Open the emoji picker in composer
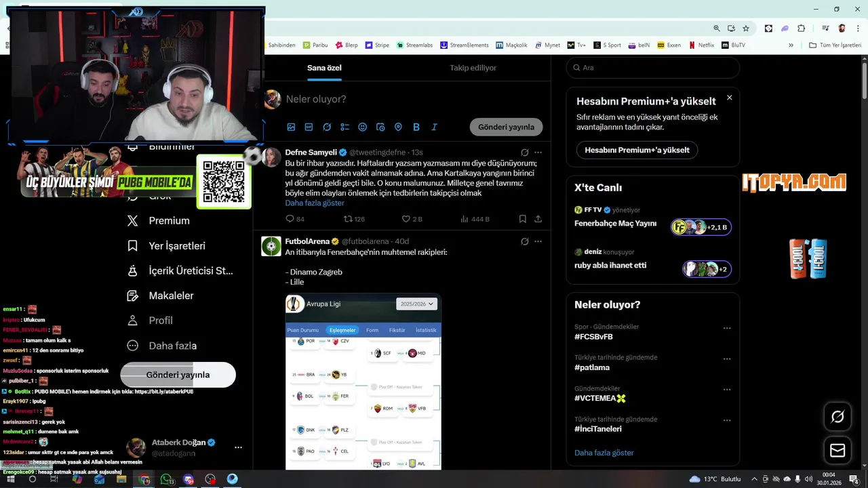868x488 pixels. click(363, 127)
